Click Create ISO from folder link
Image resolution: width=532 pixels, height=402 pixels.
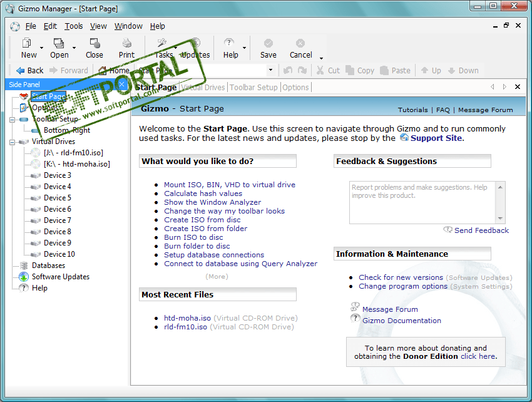(206, 229)
